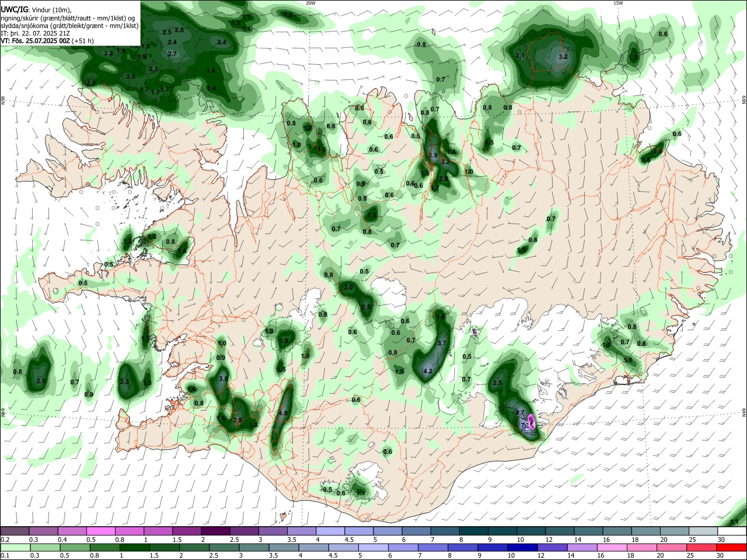Click the medium green 0.5 swatch in lower legend row

(75, 547)
